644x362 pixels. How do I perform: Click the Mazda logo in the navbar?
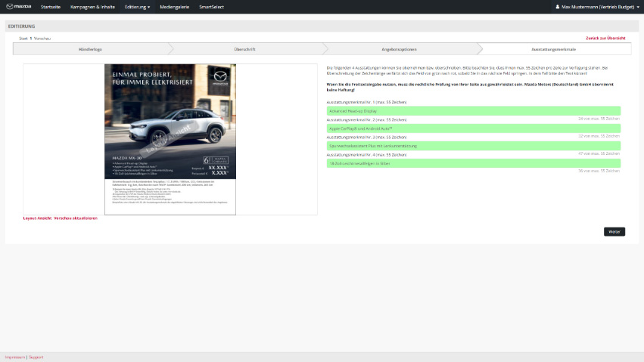click(20, 6)
